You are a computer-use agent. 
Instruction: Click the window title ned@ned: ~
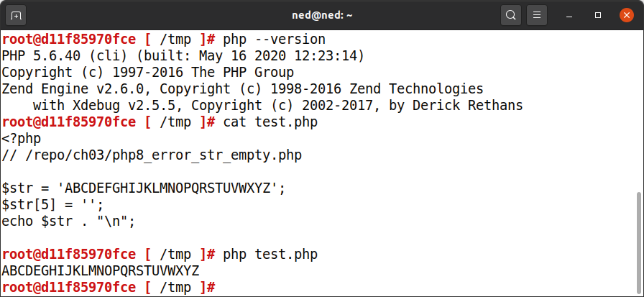point(322,16)
